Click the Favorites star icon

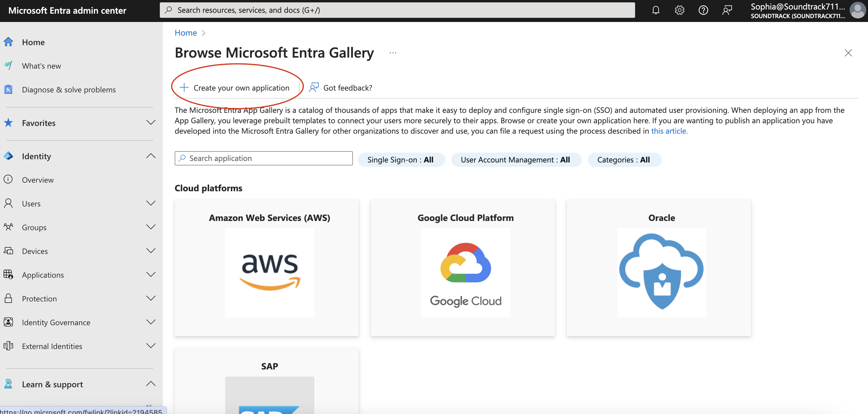coord(8,123)
